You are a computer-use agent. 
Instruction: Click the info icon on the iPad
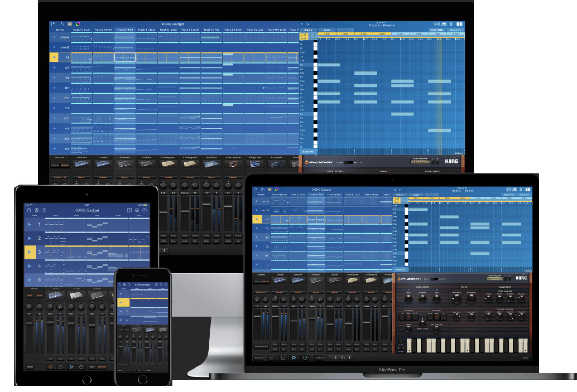click(44, 210)
